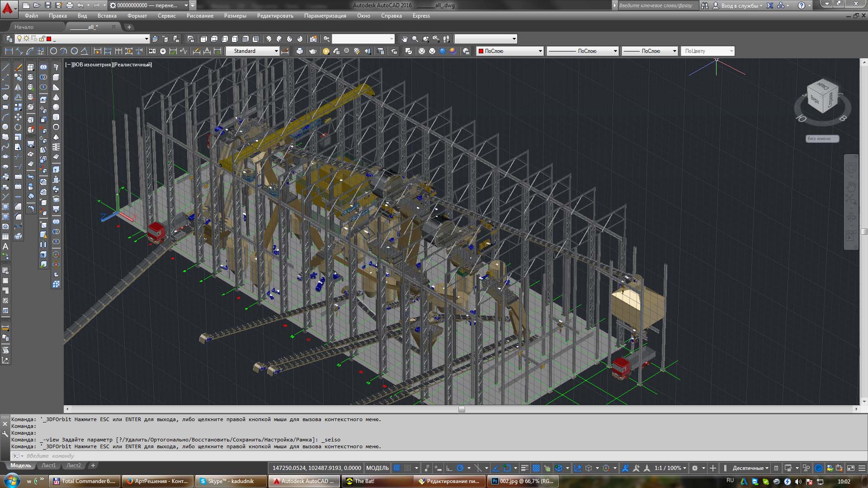
Task: Toggle grid display in status bar
Action: coord(397,468)
